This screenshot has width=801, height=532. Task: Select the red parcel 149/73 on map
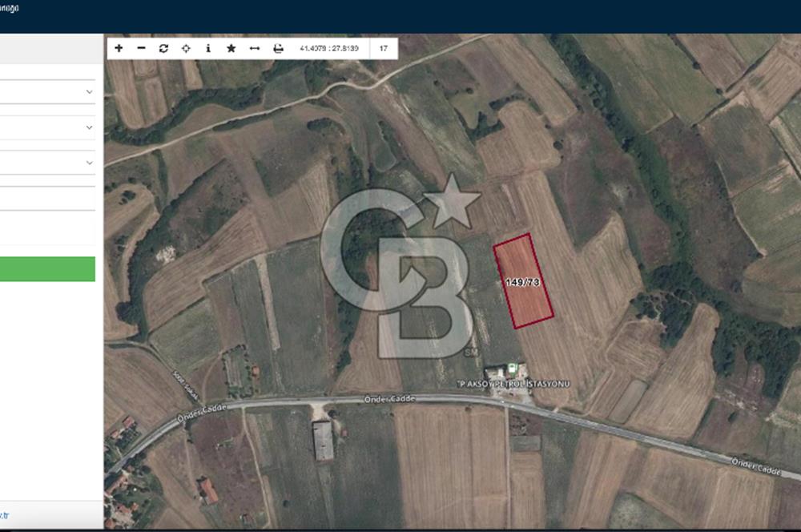point(523,281)
